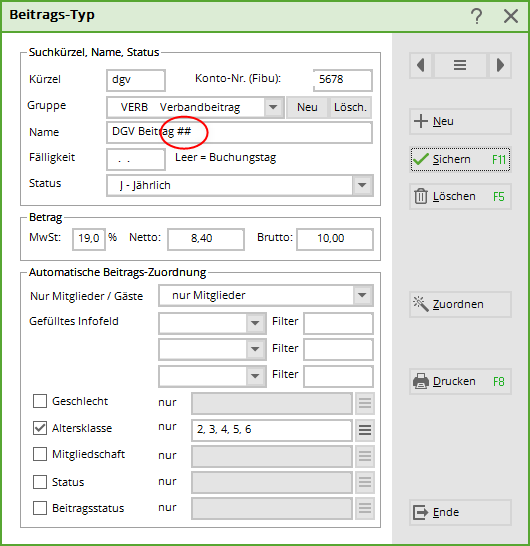Run Zuordnen magic wand assignment
Screen dimensions: 530x546
[x=460, y=304]
